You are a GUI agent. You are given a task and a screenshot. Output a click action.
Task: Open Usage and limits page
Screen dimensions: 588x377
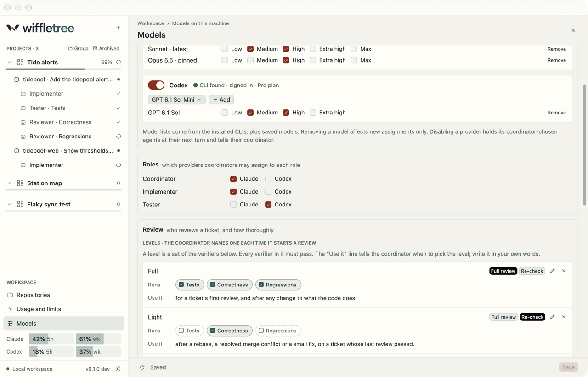(x=64, y=309)
